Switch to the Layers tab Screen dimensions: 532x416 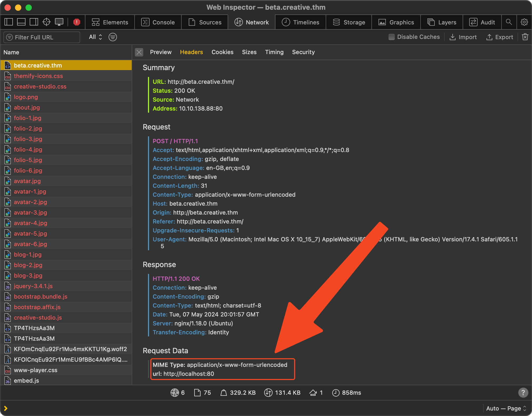coord(442,22)
